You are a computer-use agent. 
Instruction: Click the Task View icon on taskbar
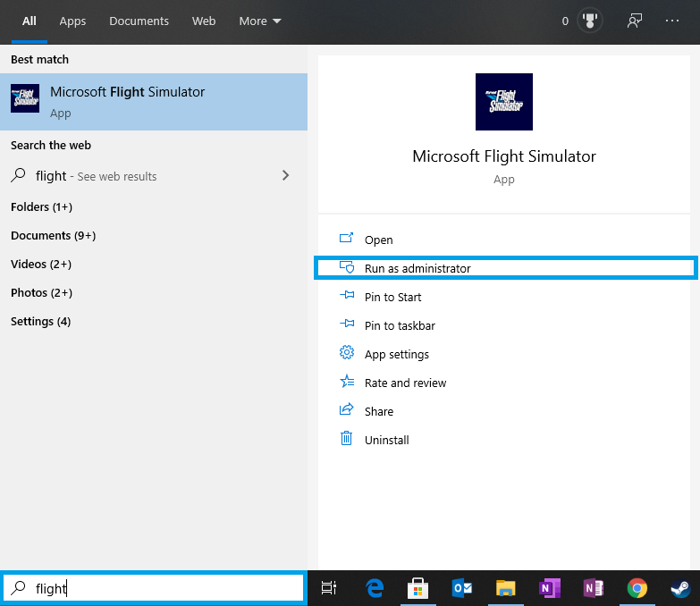coord(329,587)
